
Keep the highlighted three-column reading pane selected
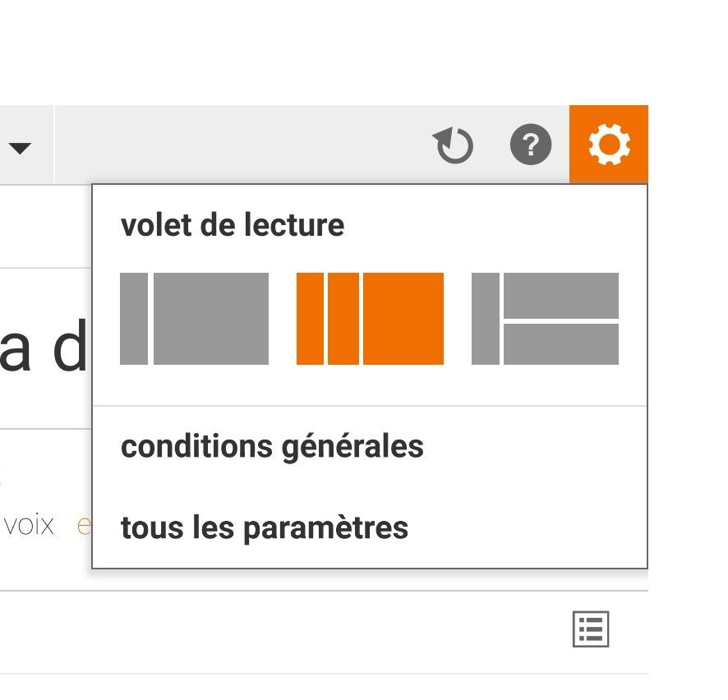pos(370,319)
